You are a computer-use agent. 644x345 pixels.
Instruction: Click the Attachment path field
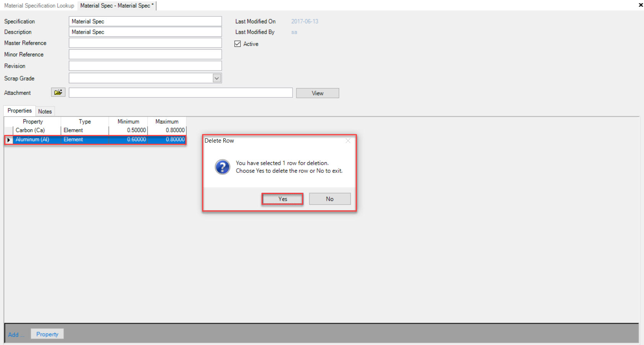pos(181,93)
